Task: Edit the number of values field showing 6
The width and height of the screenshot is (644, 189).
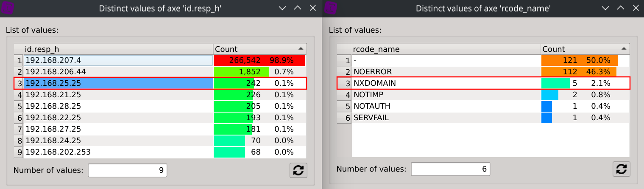Action: click(450, 169)
